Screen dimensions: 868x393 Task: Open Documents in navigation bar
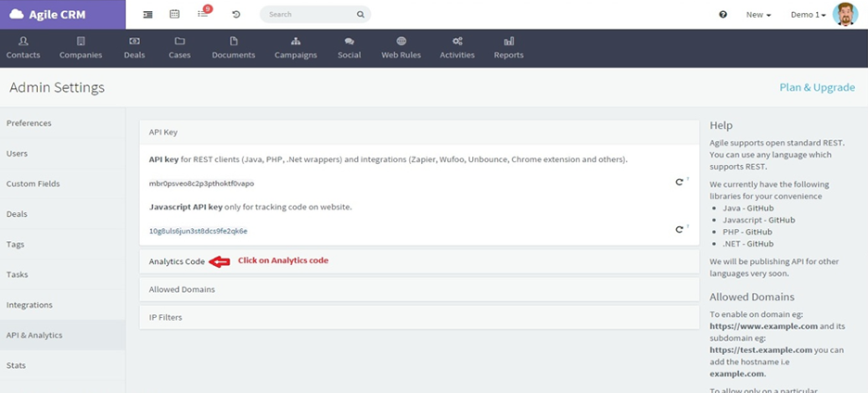(234, 48)
